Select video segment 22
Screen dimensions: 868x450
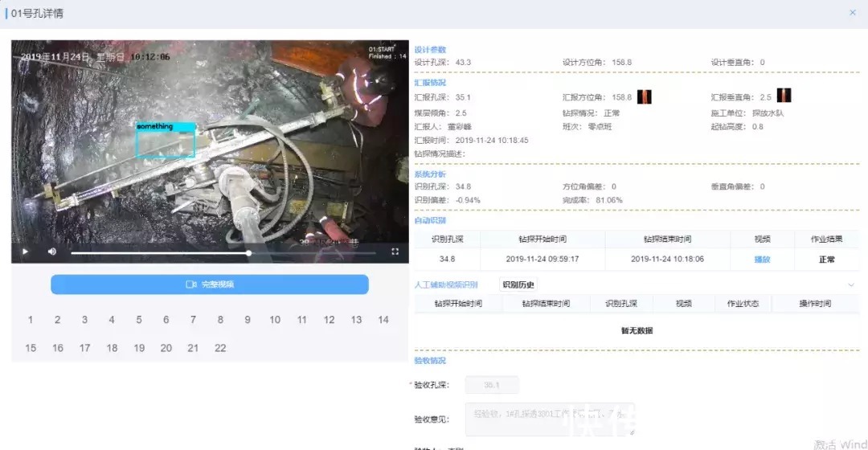point(220,348)
